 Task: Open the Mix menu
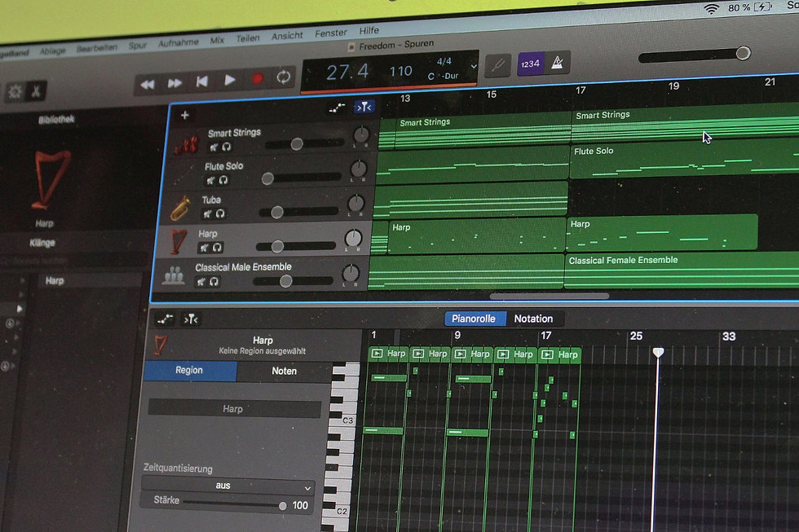[x=217, y=40]
